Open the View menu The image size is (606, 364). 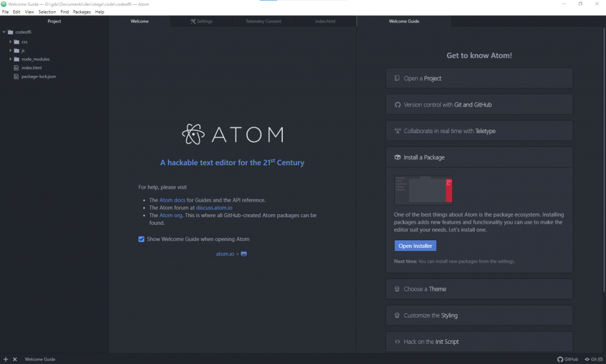click(x=30, y=12)
